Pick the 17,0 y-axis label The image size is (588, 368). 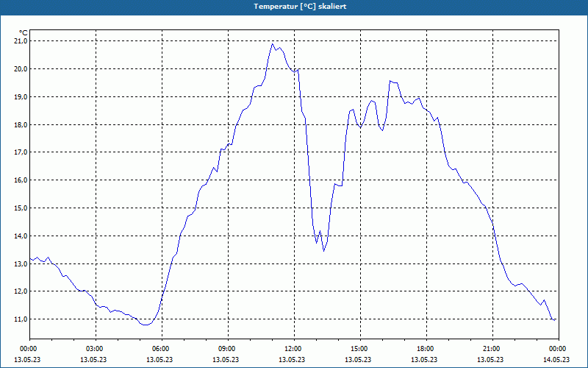click(21, 152)
